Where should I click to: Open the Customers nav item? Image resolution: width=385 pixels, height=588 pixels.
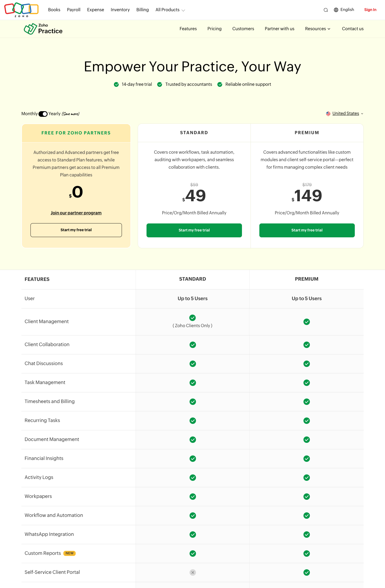coord(243,29)
